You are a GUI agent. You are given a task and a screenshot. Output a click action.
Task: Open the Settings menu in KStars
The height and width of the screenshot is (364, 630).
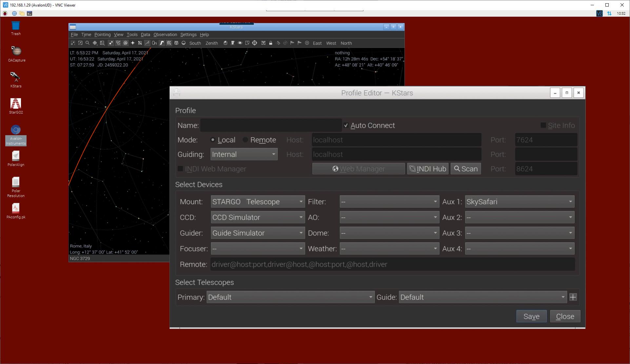(188, 34)
